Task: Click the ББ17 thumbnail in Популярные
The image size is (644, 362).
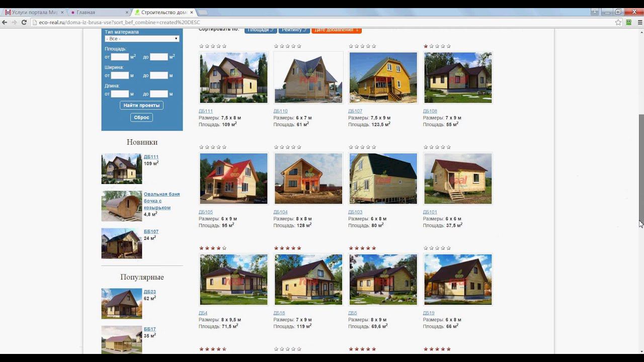Action: 122,340
